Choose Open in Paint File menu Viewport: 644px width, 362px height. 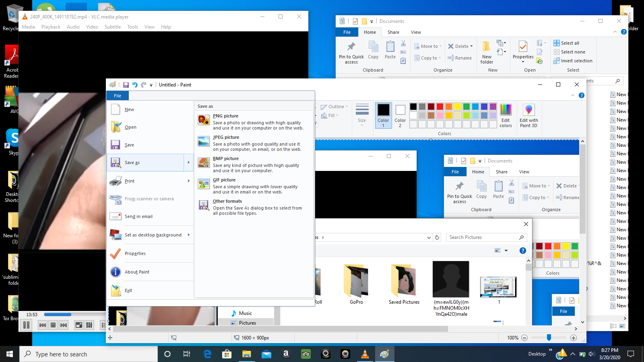[x=150, y=127]
